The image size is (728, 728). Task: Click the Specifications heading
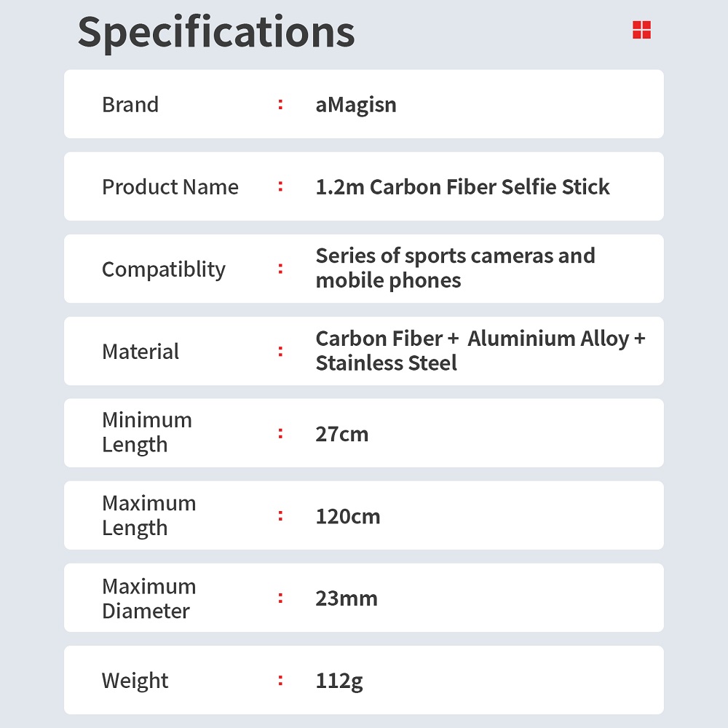point(216,33)
